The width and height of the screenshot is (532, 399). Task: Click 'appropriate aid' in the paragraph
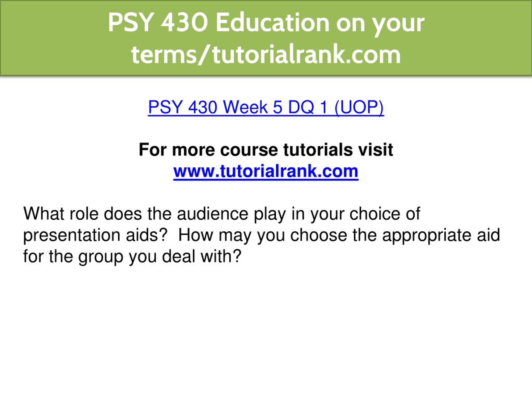(441, 235)
